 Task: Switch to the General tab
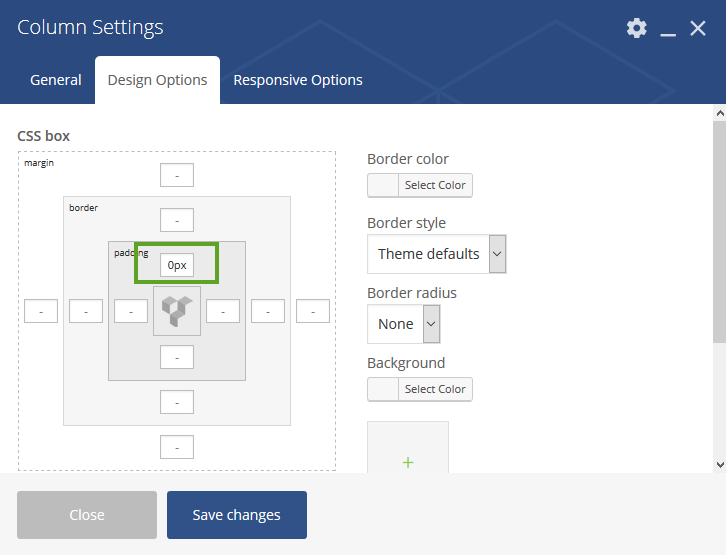click(x=56, y=80)
